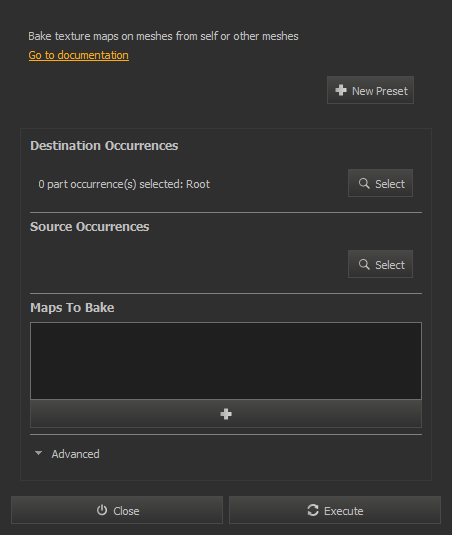Click the Advanced section label

[x=75, y=454]
